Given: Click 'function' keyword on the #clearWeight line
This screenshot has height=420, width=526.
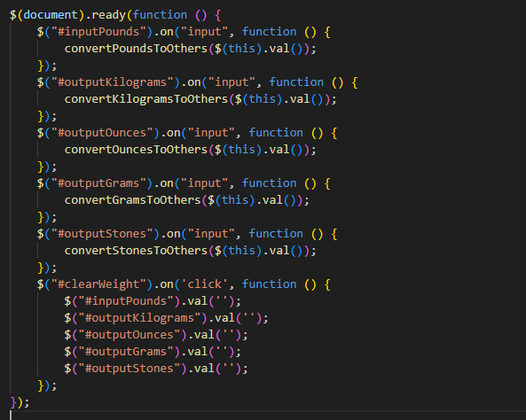Looking at the screenshot, I should [x=270, y=284].
